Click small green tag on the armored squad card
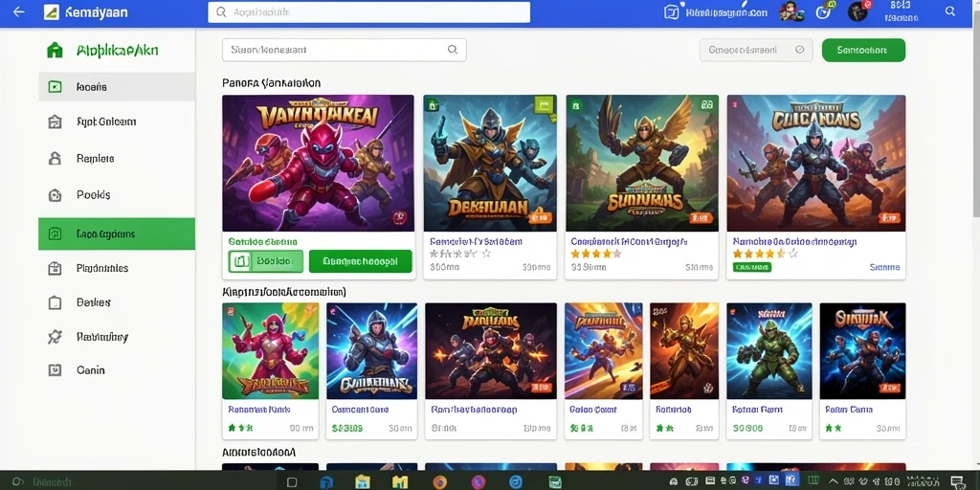 [752, 267]
